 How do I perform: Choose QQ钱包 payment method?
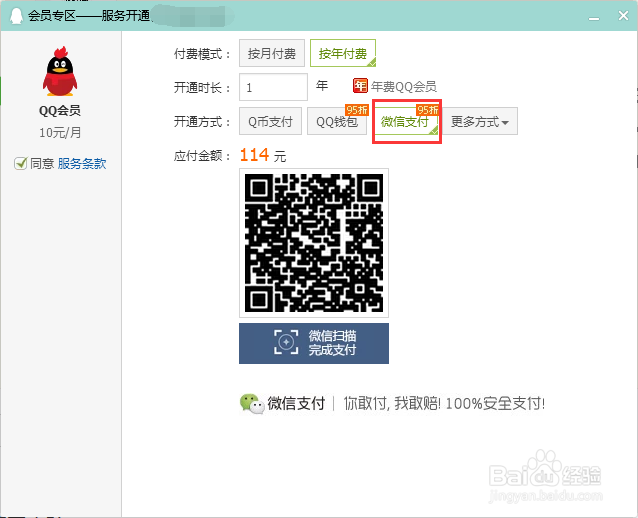pos(337,121)
